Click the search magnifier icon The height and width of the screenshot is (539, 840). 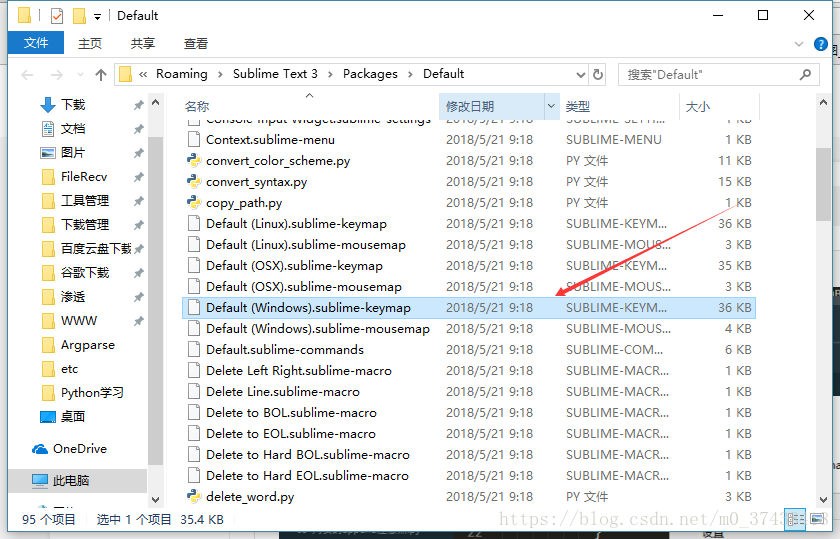tap(805, 74)
